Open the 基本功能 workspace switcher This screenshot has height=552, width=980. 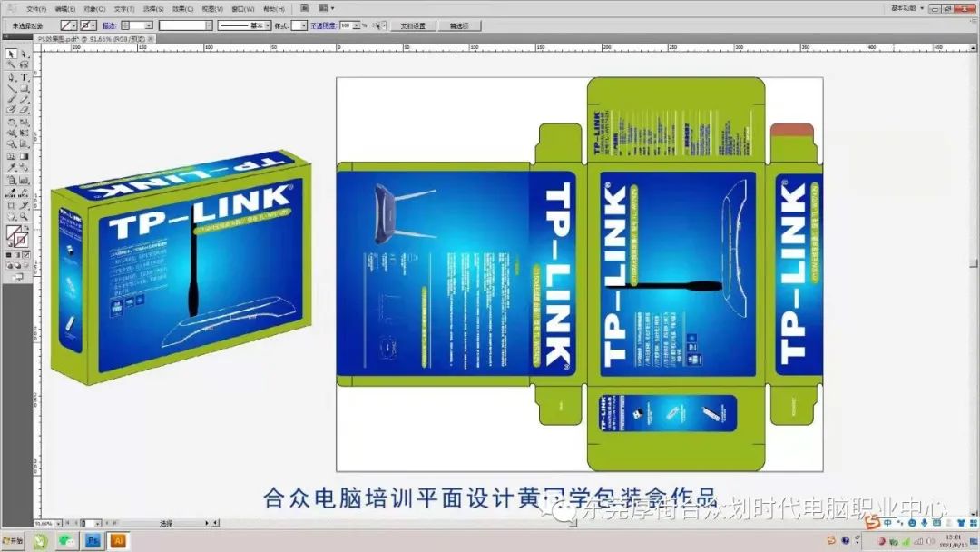tap(907, 8)
